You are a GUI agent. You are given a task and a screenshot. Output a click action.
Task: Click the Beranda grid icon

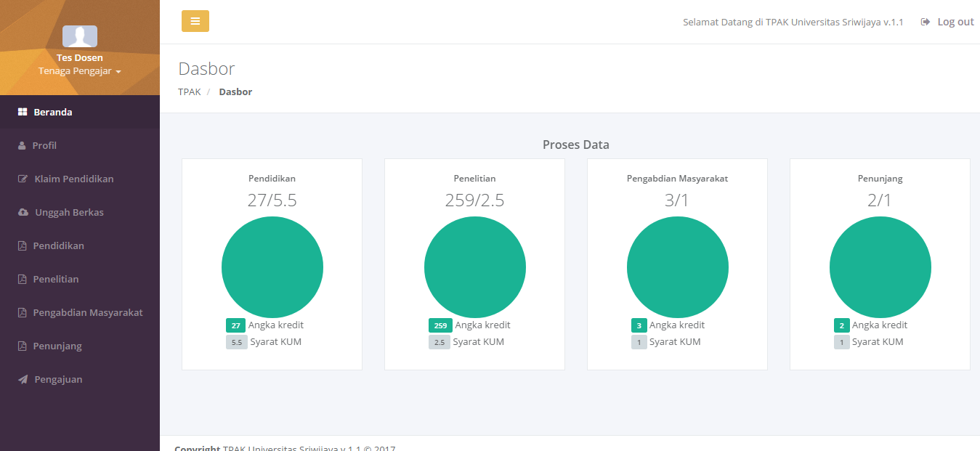click(x=23, y=112)
